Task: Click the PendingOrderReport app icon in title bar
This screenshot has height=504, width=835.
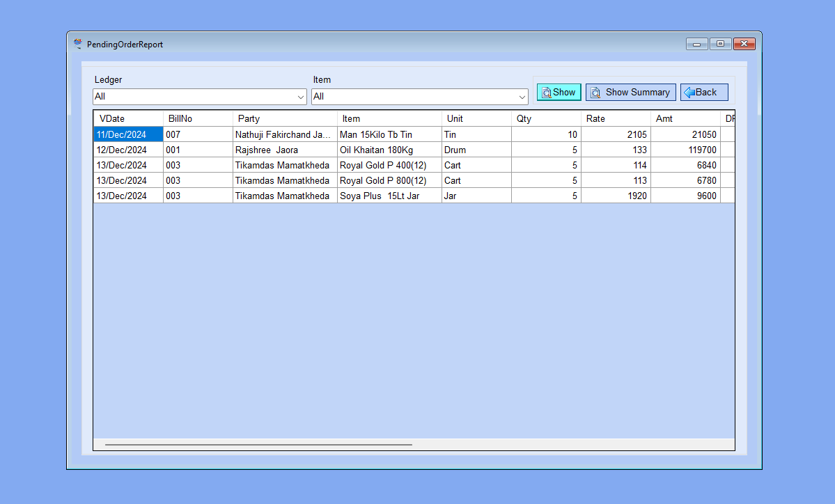Action: tap(78, 44)
